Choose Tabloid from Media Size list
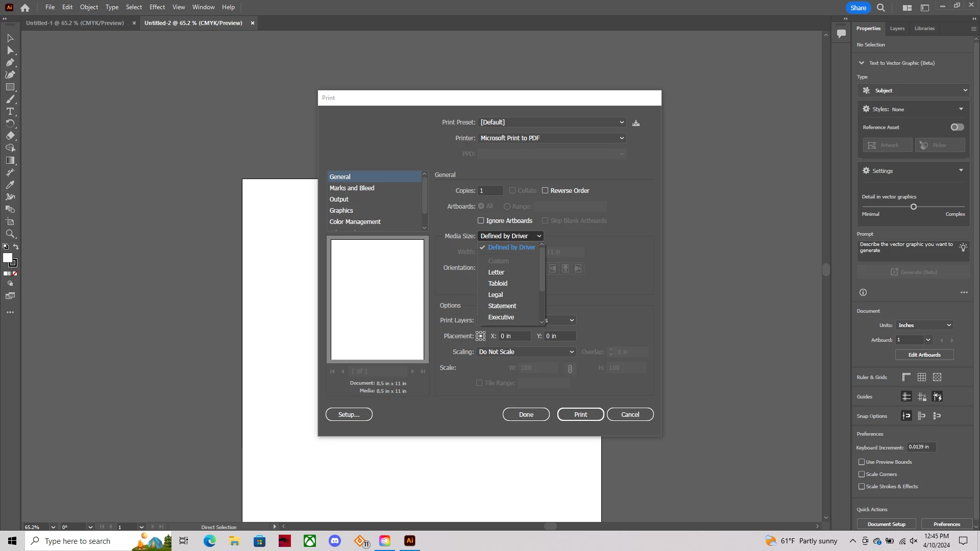Viewport: 980px width, 551px height. point(498,284)
